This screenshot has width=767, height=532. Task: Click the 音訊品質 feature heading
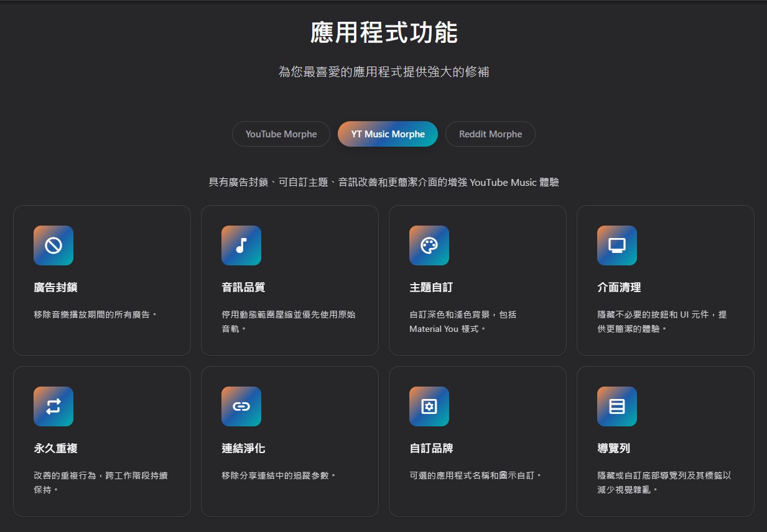pyautogui.click(x=243, y=288)
